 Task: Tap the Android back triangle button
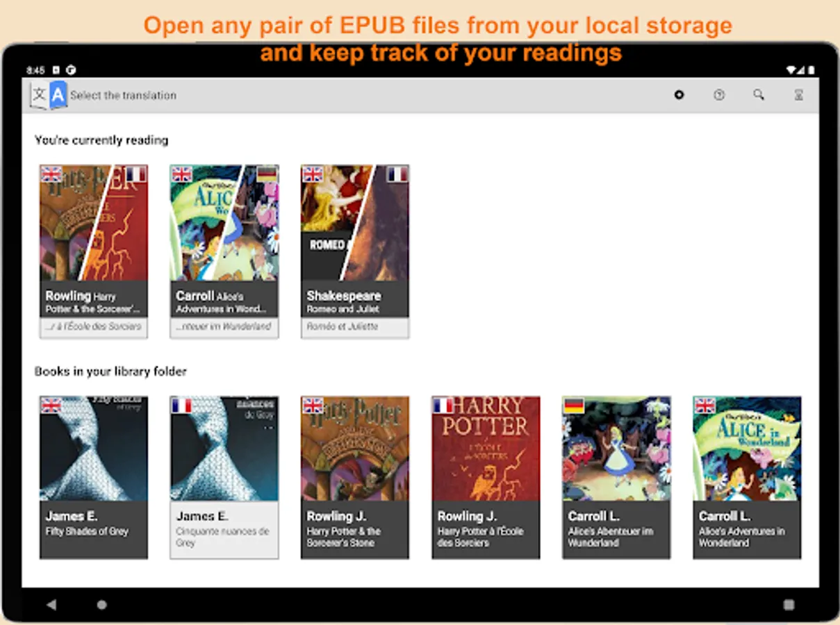(51, 605)
